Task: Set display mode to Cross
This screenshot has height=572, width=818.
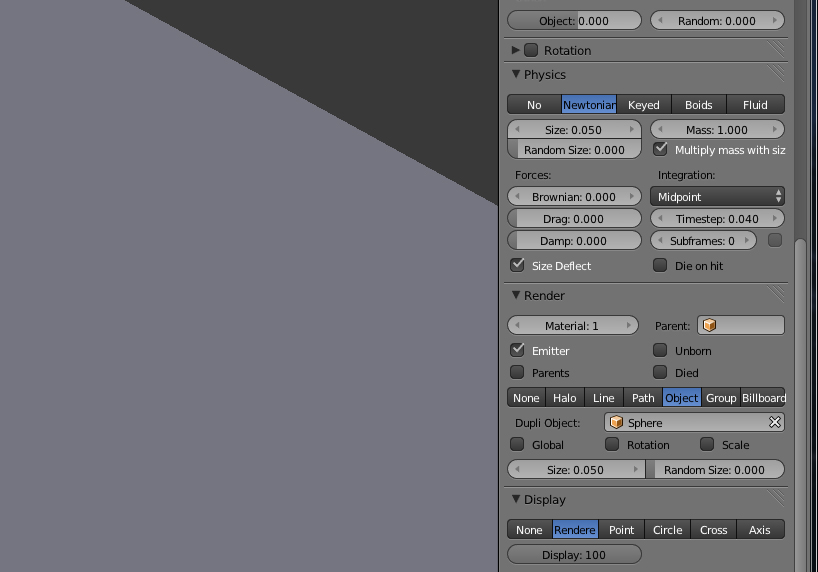Action: coord(713,529)
